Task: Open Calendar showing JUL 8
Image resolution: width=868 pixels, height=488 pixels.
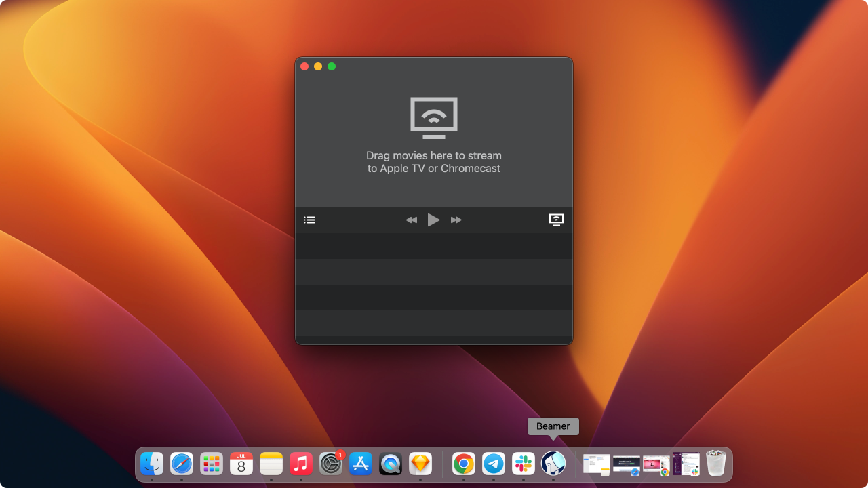Action: click(x=241, y=464)
